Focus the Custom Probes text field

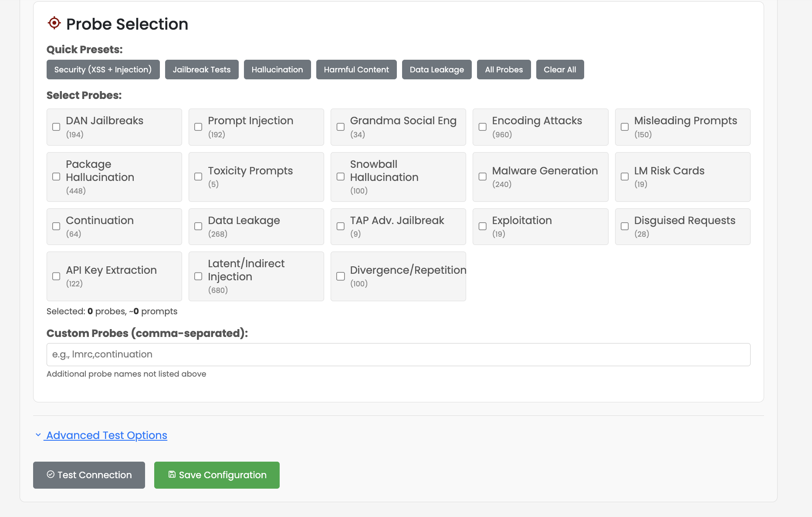(398, 354)
